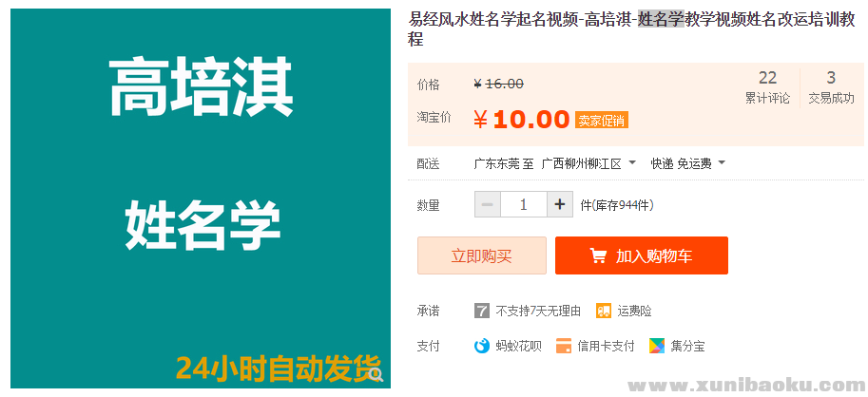Click the 7-day no-return policy icon
The width and height of the screenshot is (868, 397).
[x=482, y=311]
